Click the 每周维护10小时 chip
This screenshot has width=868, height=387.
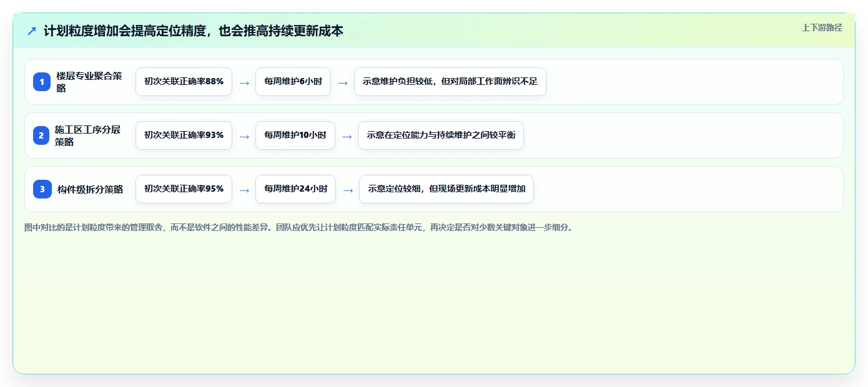tap(295, 135)
